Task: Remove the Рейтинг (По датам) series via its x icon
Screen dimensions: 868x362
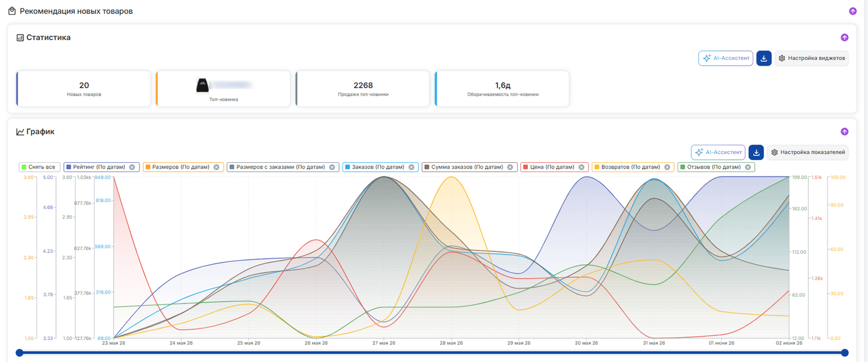Action: click(x=132, y=167)
